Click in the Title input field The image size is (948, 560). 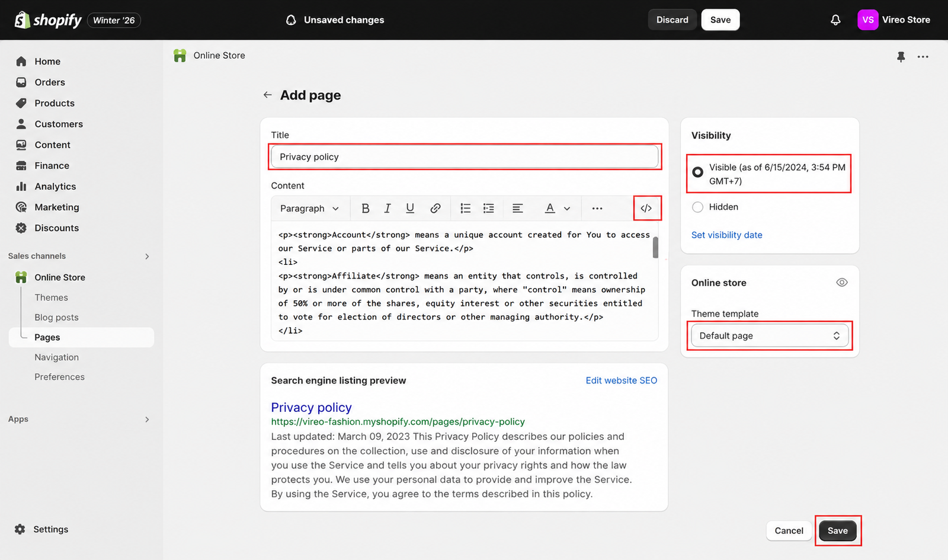465,157
